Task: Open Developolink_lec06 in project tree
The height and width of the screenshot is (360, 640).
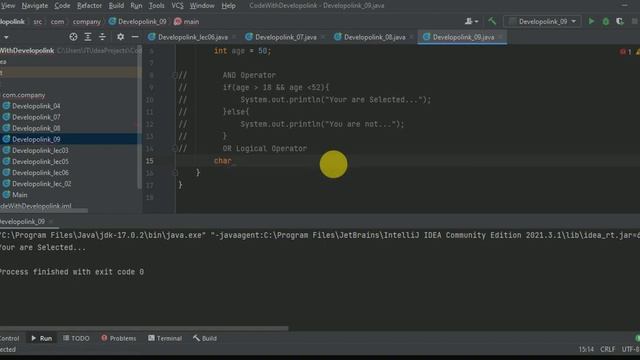Action: click(40, 173)
